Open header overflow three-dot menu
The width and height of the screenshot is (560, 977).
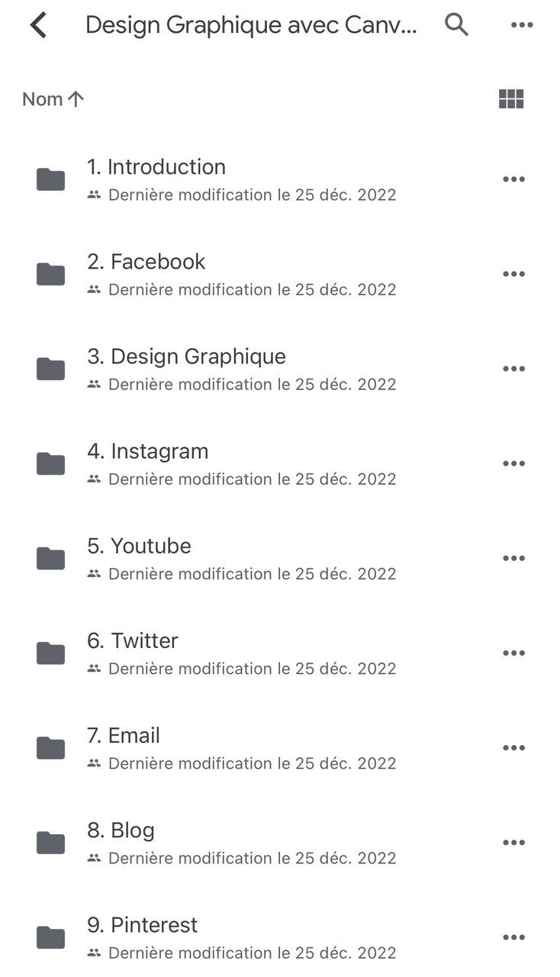[x=522, y=25]
